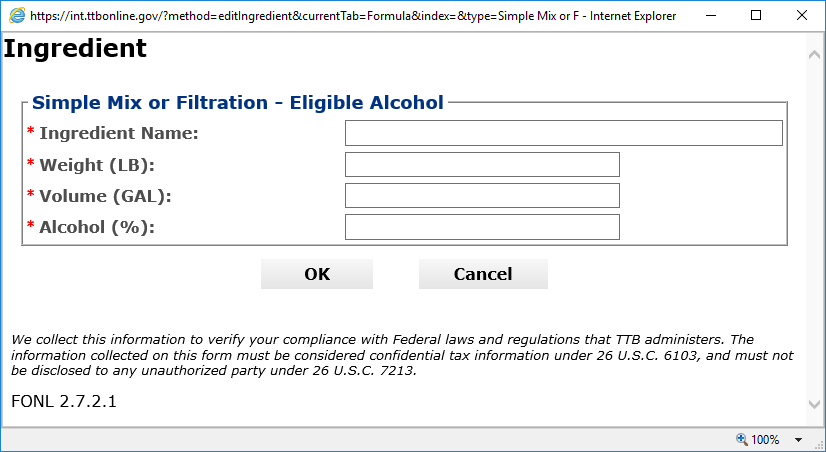The image size is (826, 452).
Task: Click the zoom magnifier icon in status bar
Action: click(741, 440)
